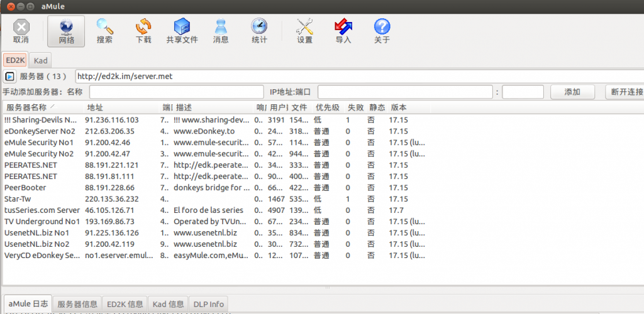Click the 断开连接 (Disconnect) button
Image resolution: width=644 pixels, height=314 pixels.
point(625,92)
